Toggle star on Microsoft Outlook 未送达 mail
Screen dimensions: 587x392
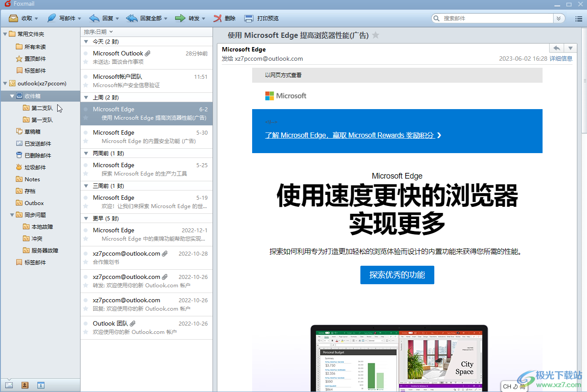pos(86,62)
